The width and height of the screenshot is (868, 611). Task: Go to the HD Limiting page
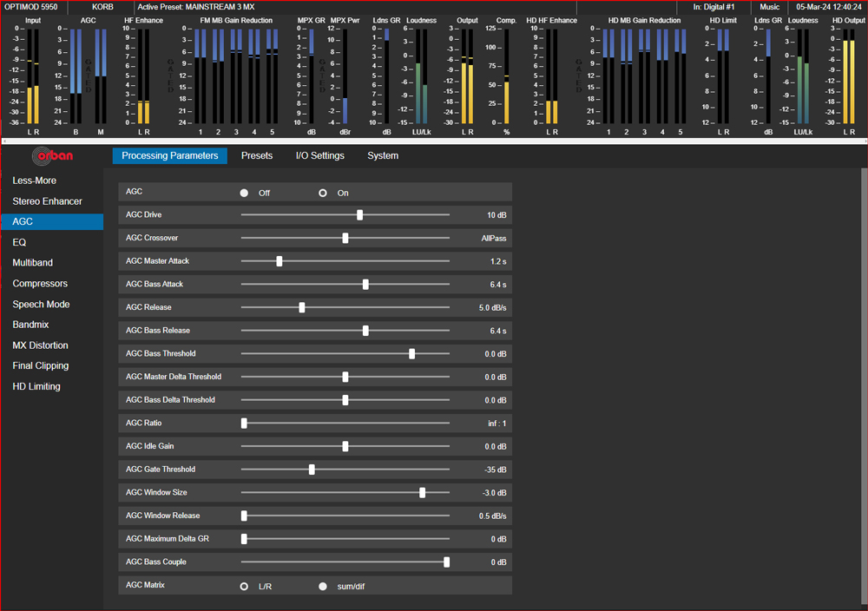point(36,386)
